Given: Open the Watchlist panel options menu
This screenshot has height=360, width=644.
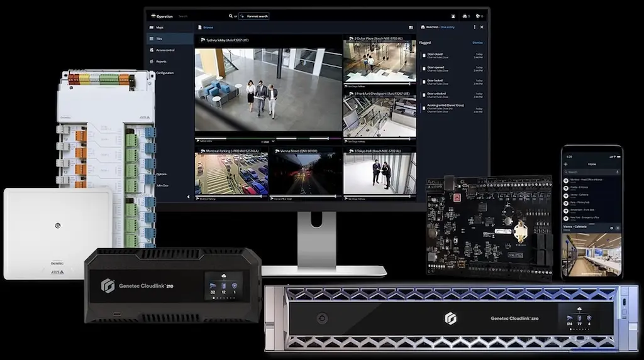Looking at the screenshot, I should [474, 27].
